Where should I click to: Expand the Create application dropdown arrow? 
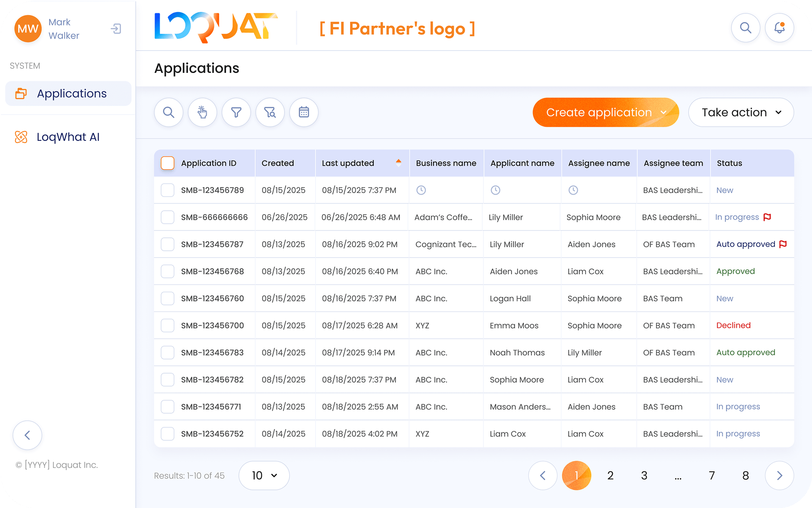(x=663, y=112)
